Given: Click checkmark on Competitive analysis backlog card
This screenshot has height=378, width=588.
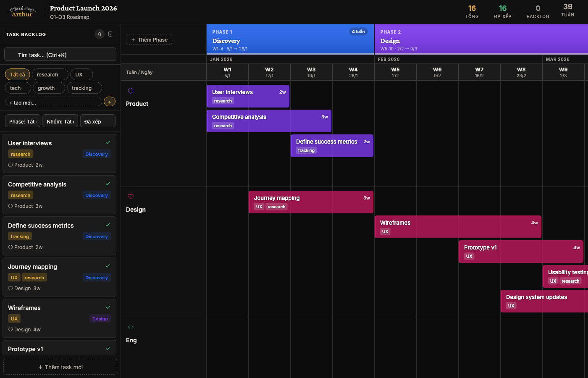Looking at the screenshot, I should (x=108, y=184).
